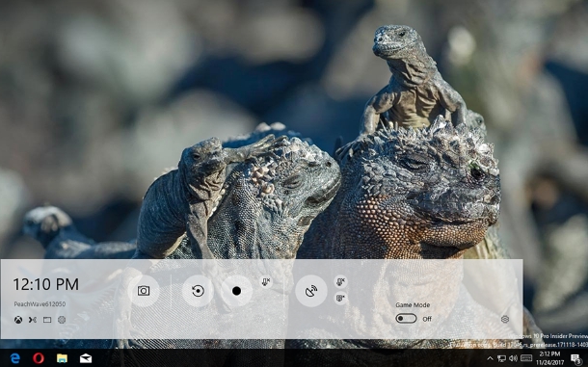Open File Explorer from the taskbar

(62, 358)
